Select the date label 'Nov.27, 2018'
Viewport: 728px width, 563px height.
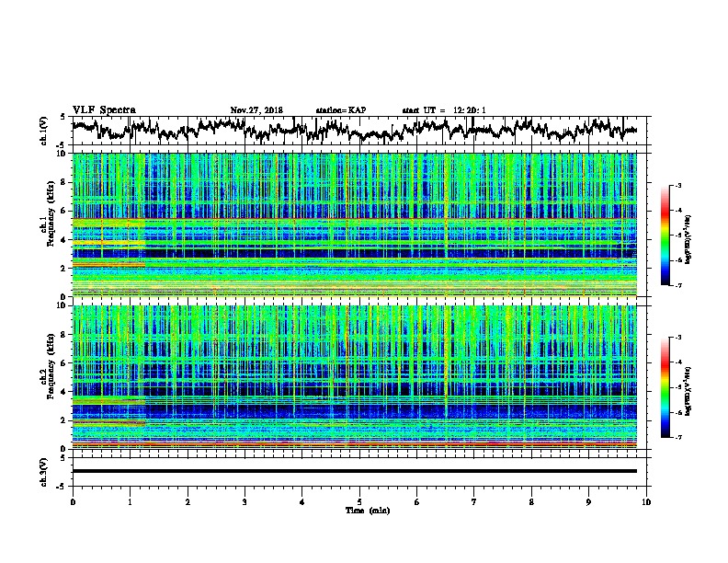(x=256, y=110)
